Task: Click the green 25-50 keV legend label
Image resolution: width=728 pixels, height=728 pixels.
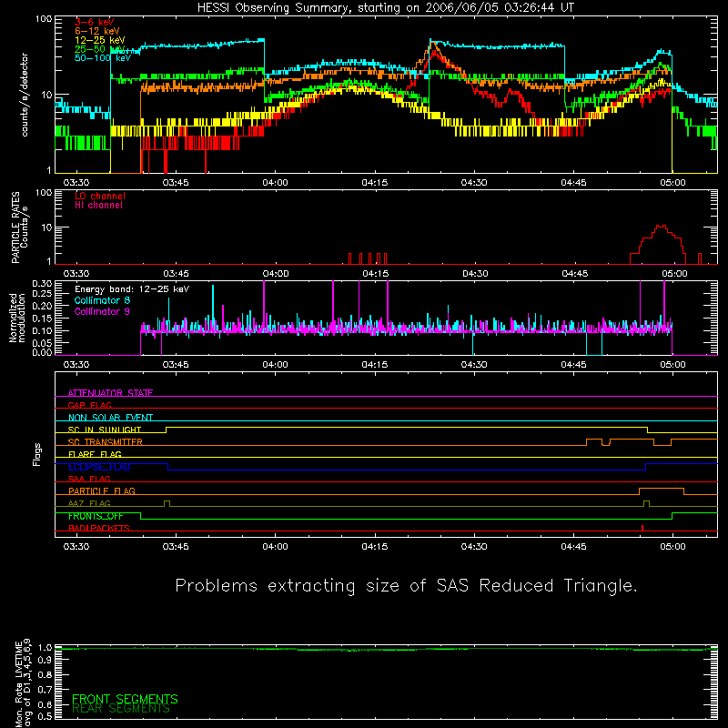Action: point(100,49)
